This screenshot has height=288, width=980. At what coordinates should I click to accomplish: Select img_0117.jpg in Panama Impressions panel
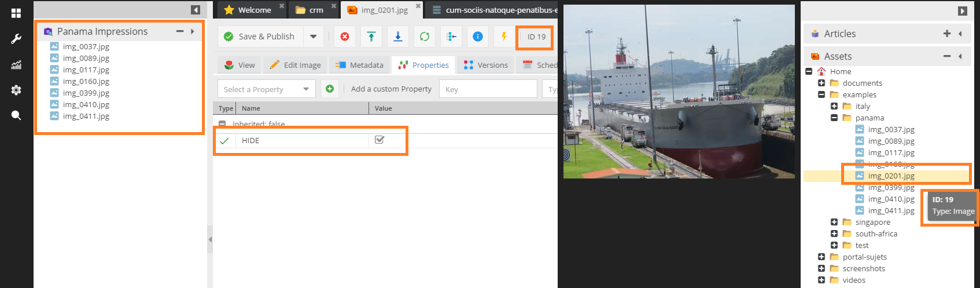86,70
